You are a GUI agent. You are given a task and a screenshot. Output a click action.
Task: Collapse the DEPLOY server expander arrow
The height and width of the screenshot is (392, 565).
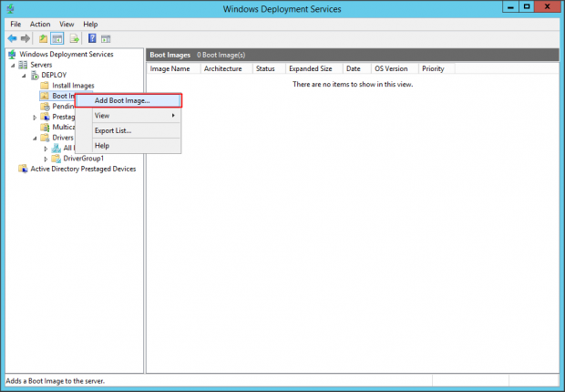coord(25,75)
